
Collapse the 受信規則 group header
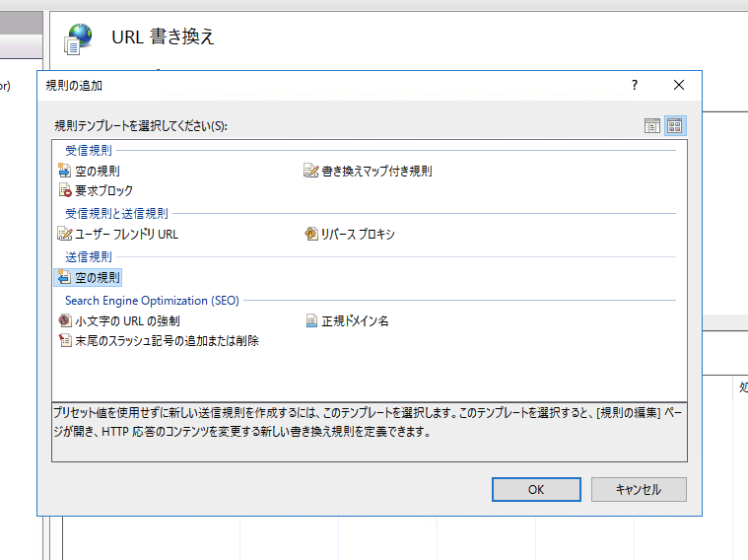pos(89,151)
